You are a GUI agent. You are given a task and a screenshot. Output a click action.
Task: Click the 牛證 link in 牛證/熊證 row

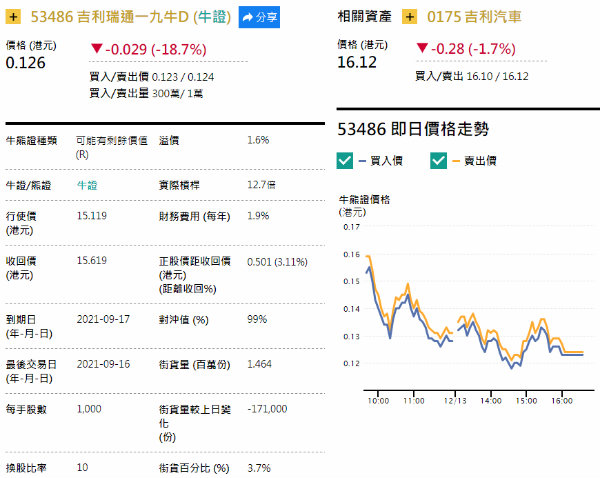click(87, 186)
